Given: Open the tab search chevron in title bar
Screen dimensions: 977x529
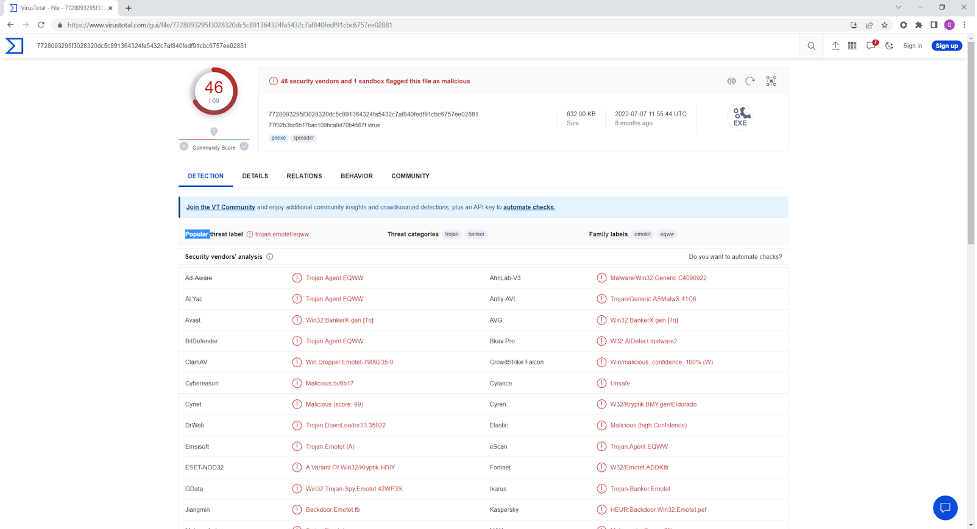Looking at the screenshot, I should pos(898,7).
